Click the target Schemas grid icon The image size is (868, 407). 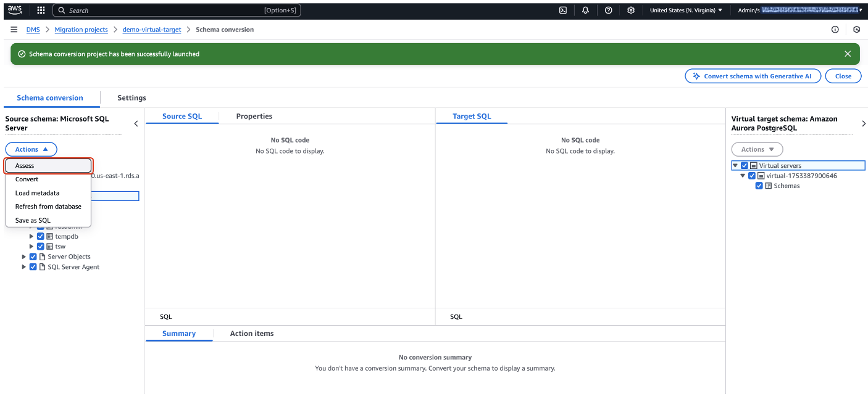click(x=769, y=186)
